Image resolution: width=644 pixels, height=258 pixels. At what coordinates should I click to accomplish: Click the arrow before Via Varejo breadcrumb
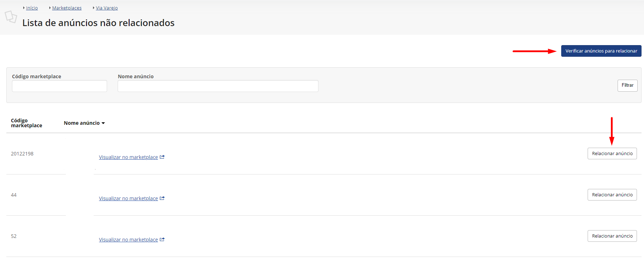click(x=94, y=8)
